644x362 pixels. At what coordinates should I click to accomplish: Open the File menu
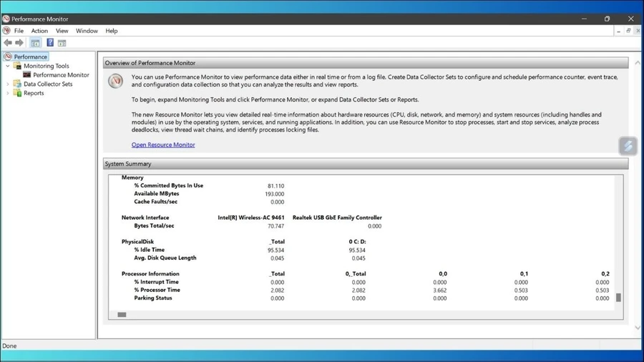pyautogui.click(x=19, y=31)
